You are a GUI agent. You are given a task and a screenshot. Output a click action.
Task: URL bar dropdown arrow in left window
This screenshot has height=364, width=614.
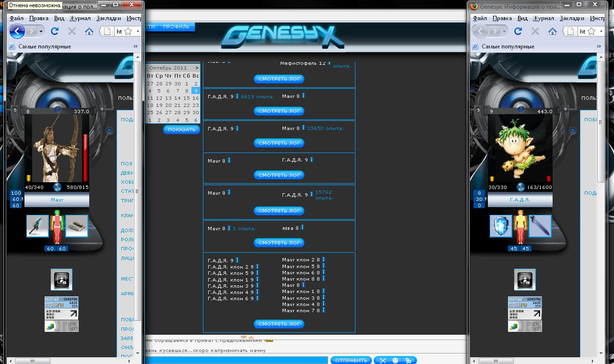coord(138,31)
